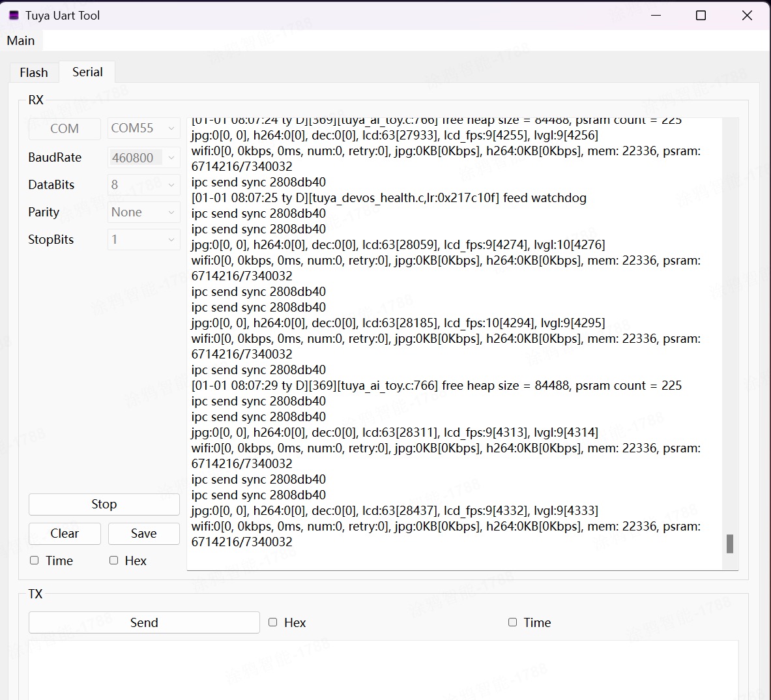Save the serial log

(143, 534)
